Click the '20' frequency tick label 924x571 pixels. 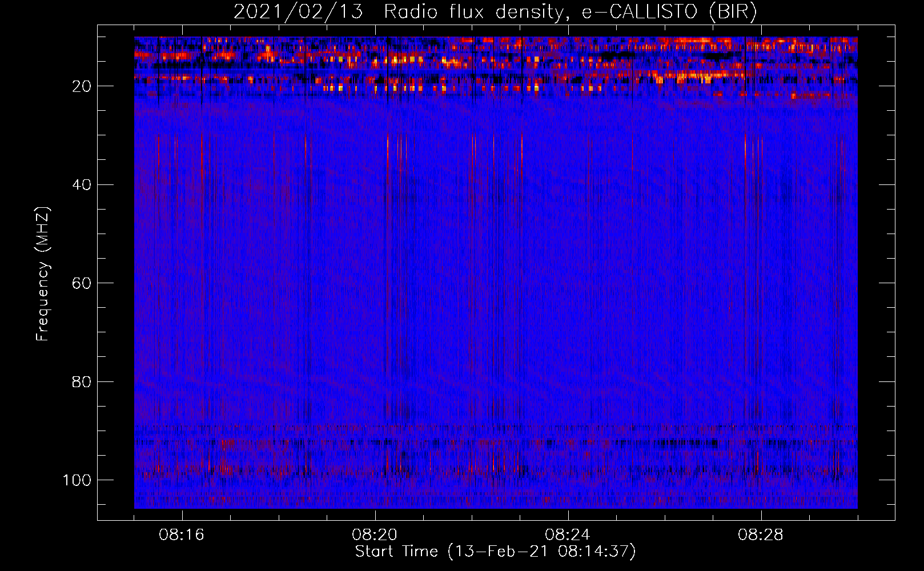82,86
